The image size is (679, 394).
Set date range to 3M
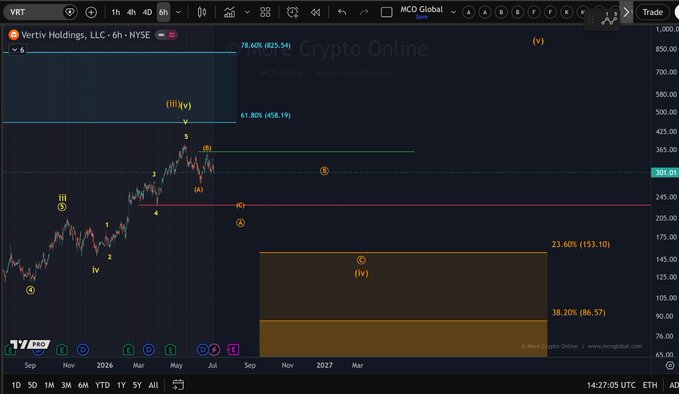coord(66,385)
